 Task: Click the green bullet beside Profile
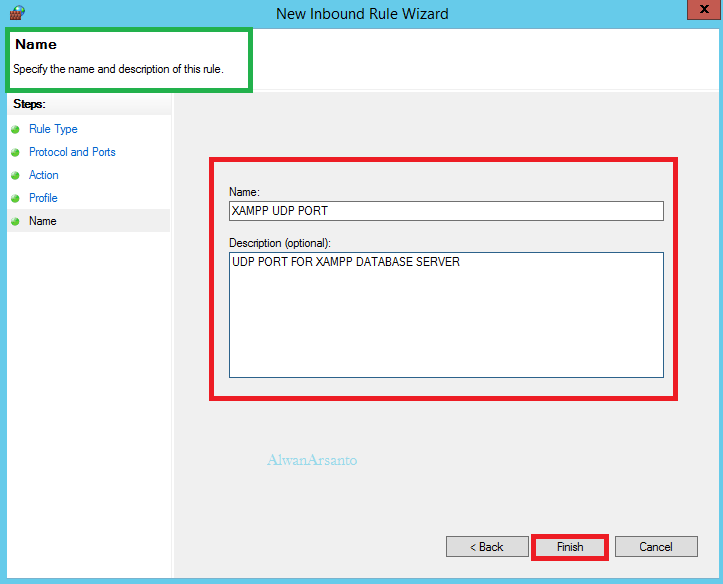click(15, 199)
